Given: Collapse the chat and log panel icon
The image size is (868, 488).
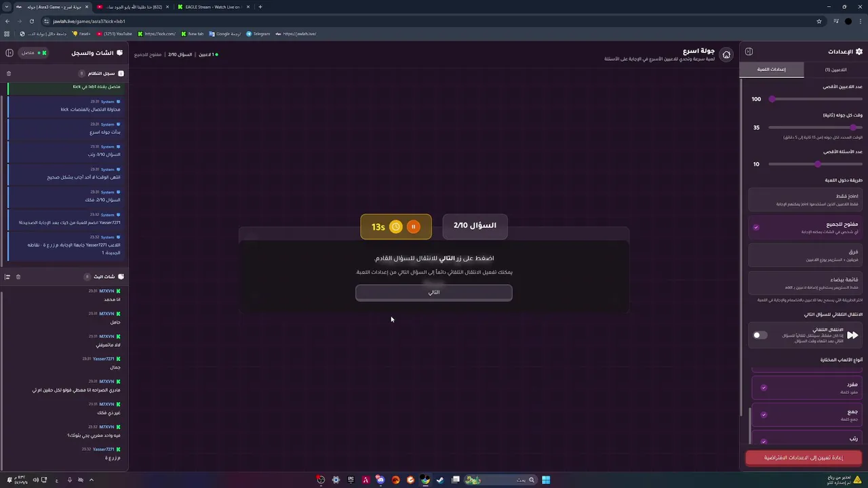Looking at the screenshot, I should (9, 52).
